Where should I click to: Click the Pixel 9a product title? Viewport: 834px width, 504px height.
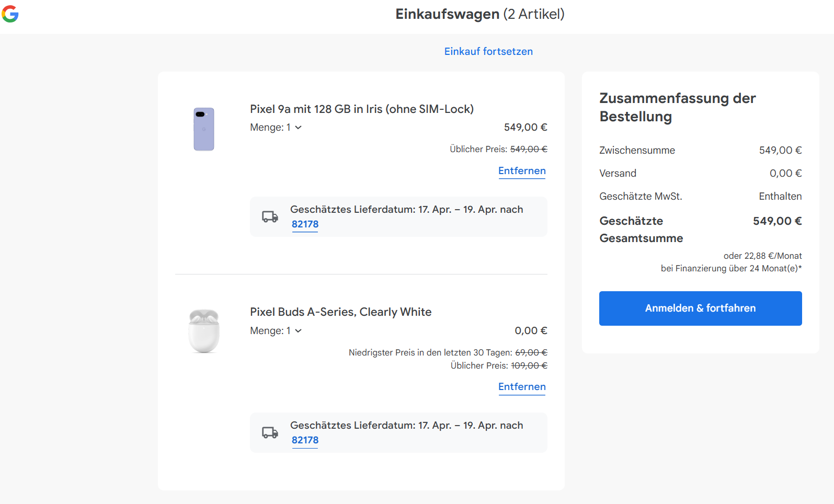(362, 109)
